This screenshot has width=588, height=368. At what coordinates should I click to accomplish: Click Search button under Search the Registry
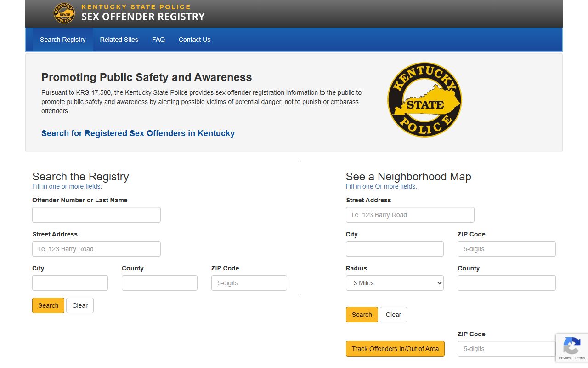tap(48, 305)
